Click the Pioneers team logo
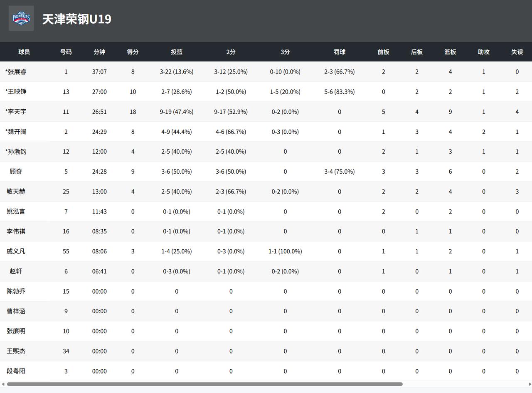Screen dimensions: 532x393 (21, 18)
